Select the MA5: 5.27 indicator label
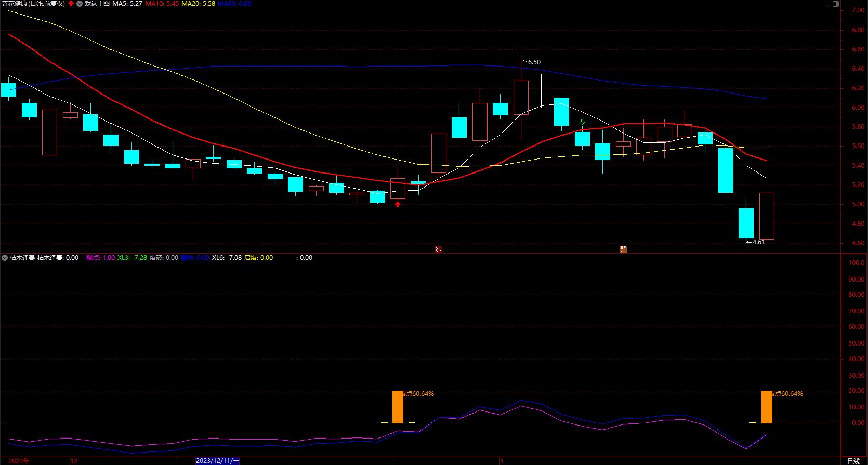 (127, 4)
